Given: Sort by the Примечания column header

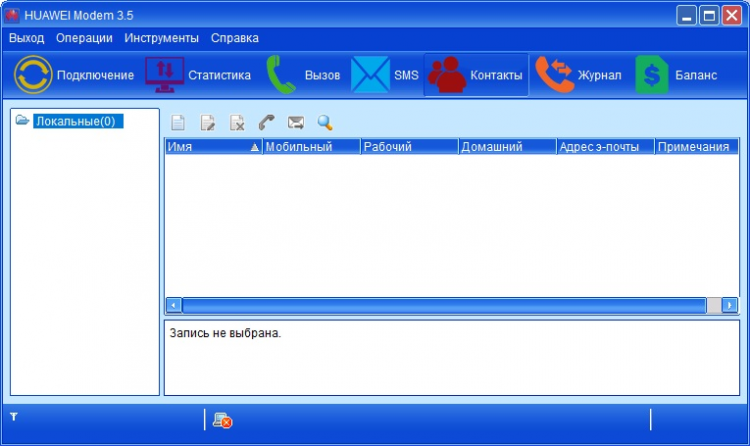Looking at the screenshot, I should pos(696,147).
